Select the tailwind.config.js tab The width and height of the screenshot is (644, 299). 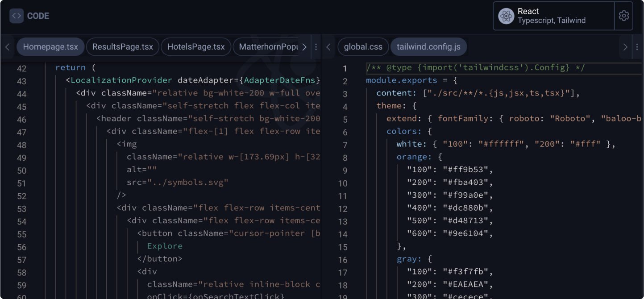[x=428, y=47]
